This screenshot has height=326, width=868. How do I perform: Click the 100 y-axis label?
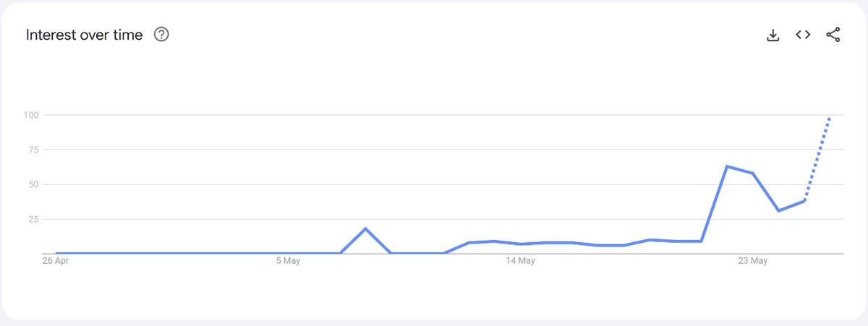tap(30, 115)
